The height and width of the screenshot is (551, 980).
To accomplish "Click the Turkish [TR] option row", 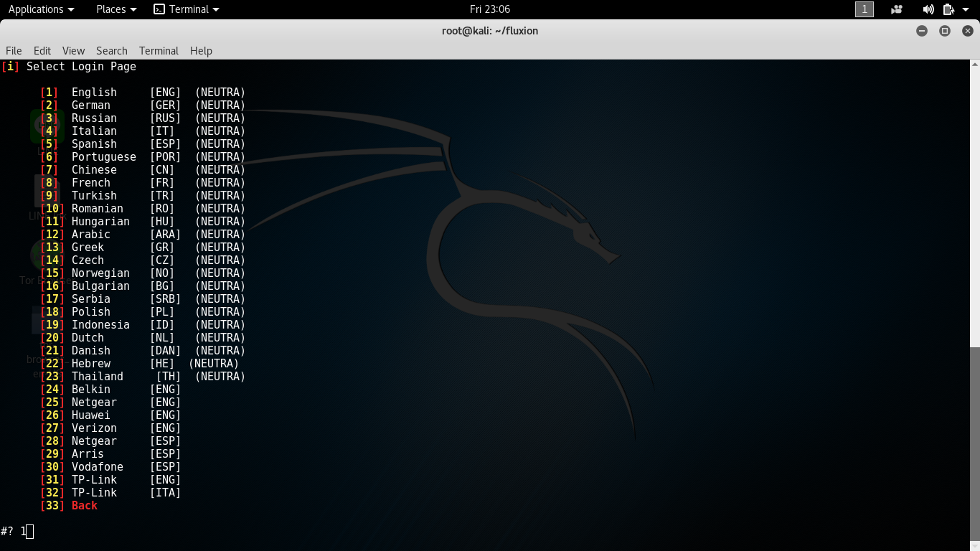I will click(x=143, y=196).
